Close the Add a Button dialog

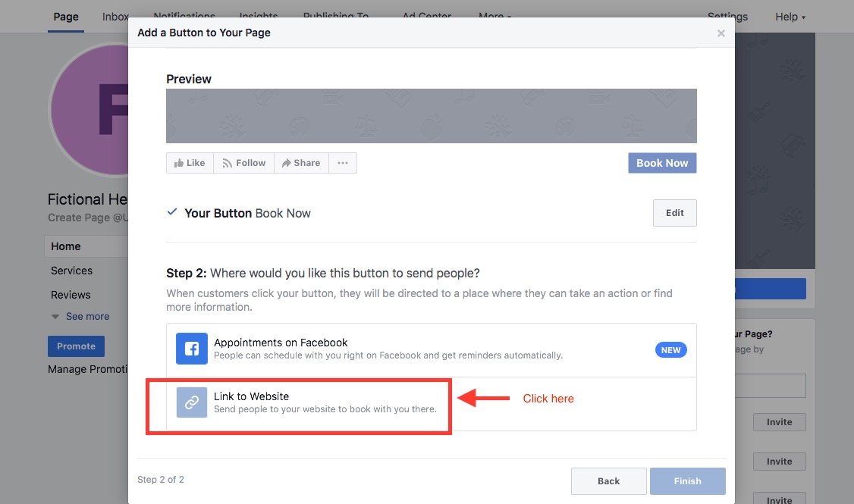pos(721,33)
